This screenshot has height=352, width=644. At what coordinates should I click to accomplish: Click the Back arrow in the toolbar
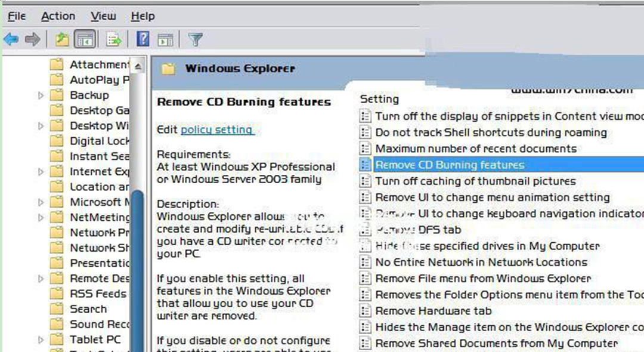click(x=11, y=39)
